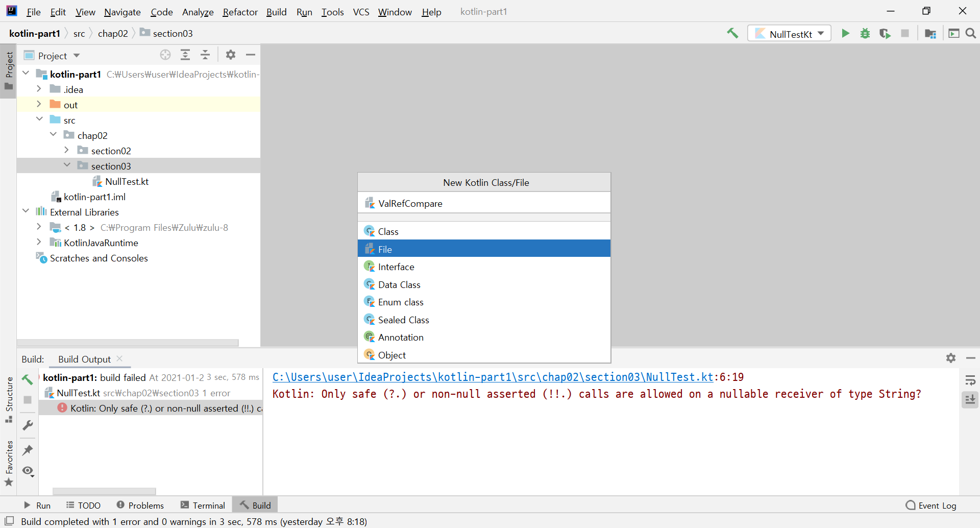This screenshot has height=528, width=980.
Task: Open NullTest.kt error file link
Action: click(x=493, y=377)
